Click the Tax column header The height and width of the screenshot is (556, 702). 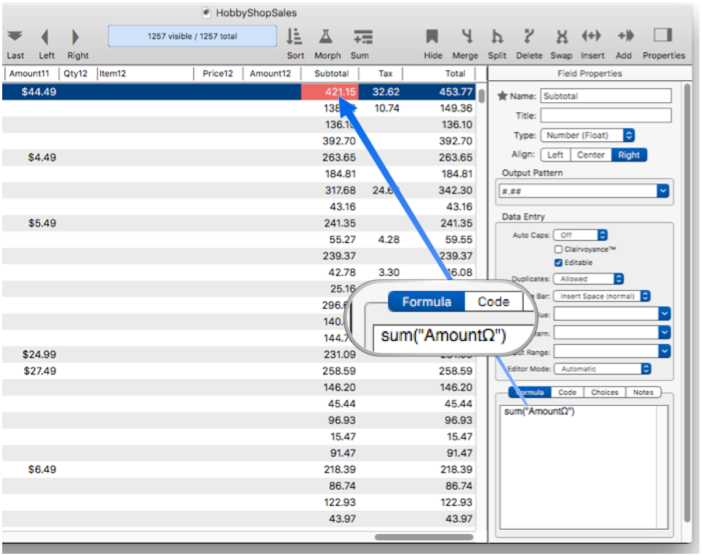(385, 74)
